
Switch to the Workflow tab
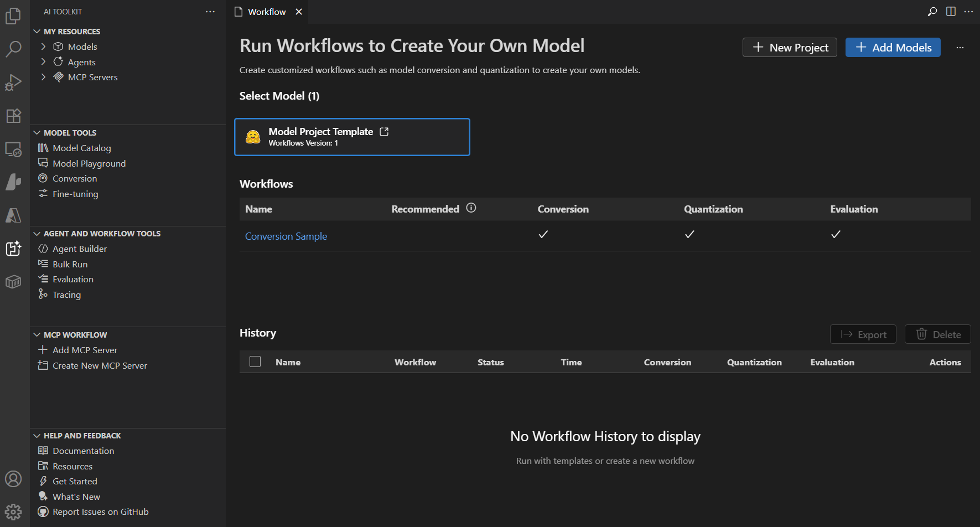[x=267, y=11]
